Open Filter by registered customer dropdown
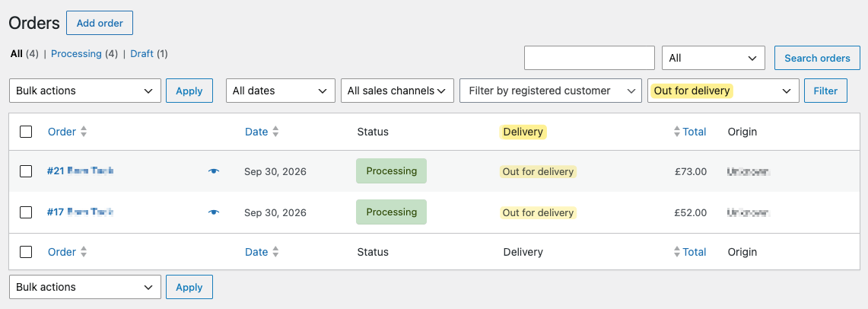Image resolution: width=868 pixels, height=309 pixels. (551, 91)
